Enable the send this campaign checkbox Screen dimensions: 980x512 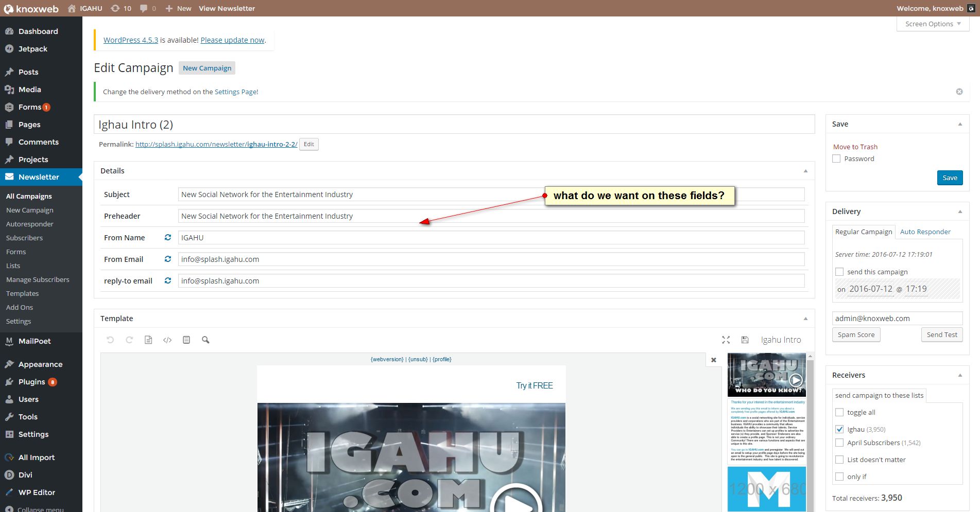(839, 272)
